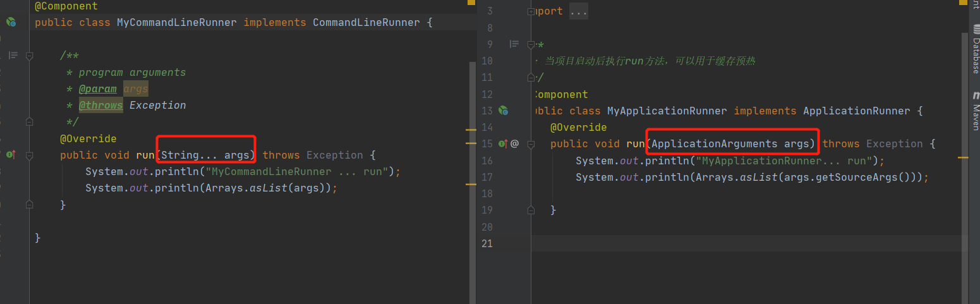This screenshot has height=304, width=980.
Task: Click the "MyApplicationRunner... run" string literal
Action: tap(784, 161)
